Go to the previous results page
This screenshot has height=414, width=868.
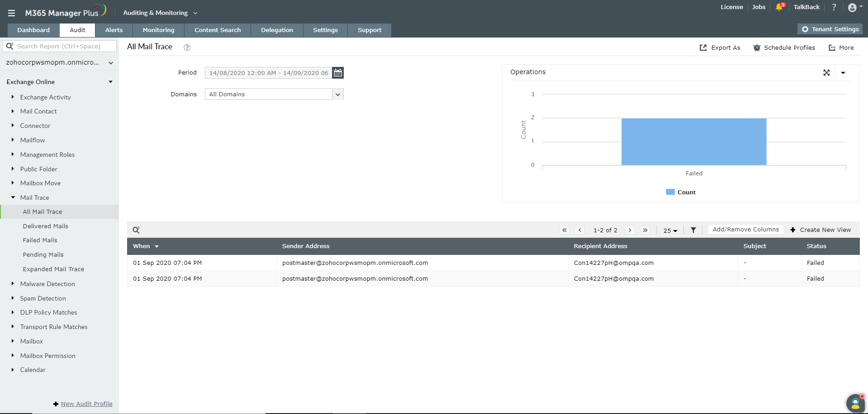point(580,230)
